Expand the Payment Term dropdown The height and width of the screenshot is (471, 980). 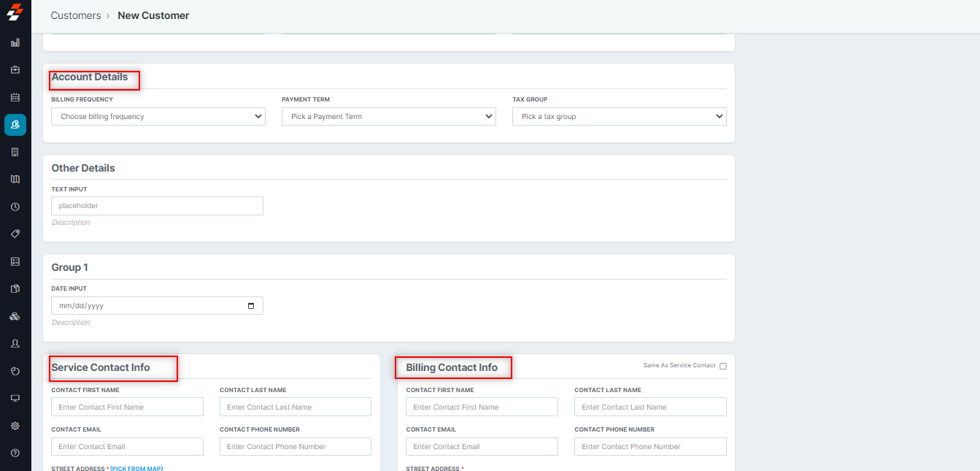388,116
